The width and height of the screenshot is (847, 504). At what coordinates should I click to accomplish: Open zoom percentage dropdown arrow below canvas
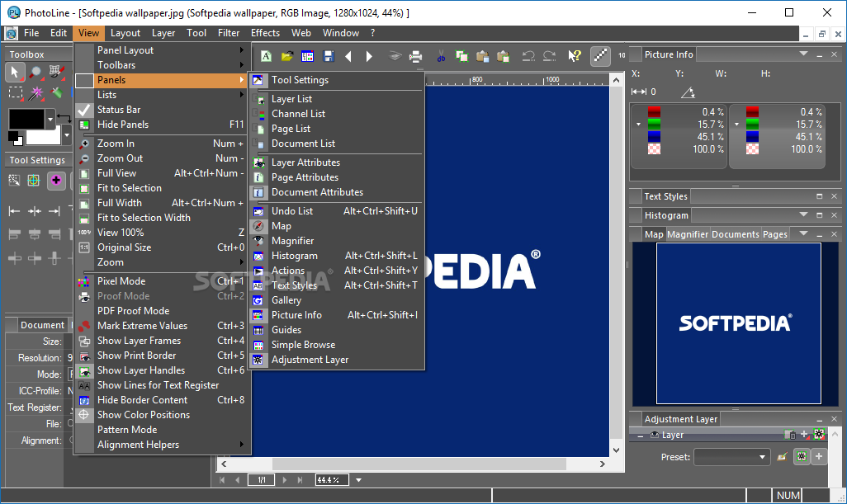pos(358,480)
